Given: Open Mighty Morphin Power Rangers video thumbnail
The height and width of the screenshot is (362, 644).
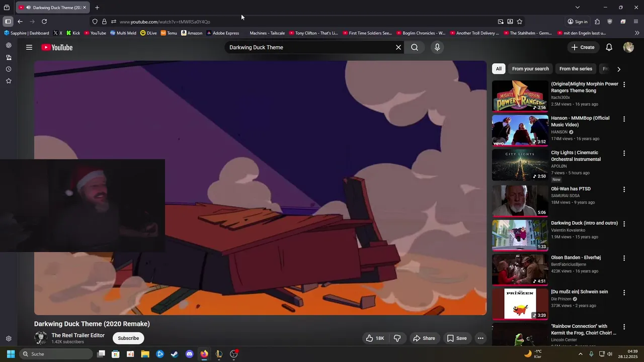Looking at the screenshot, I should [520, 96].
